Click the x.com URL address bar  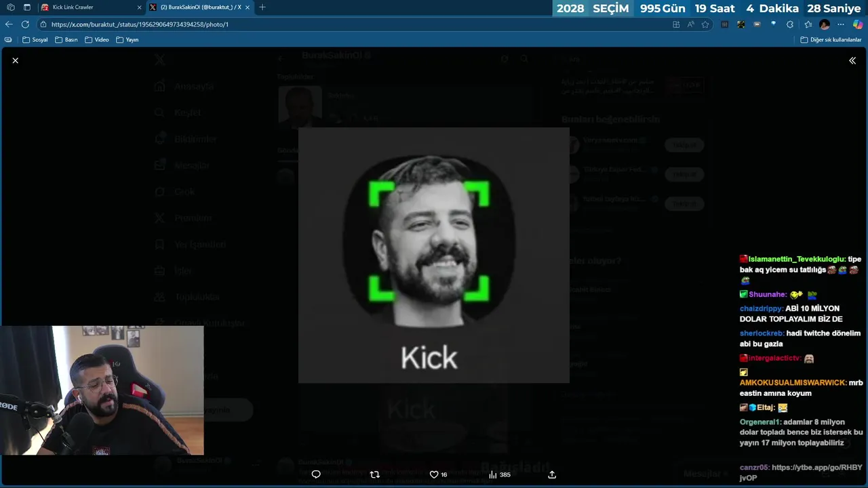click(x=353, y=24)
